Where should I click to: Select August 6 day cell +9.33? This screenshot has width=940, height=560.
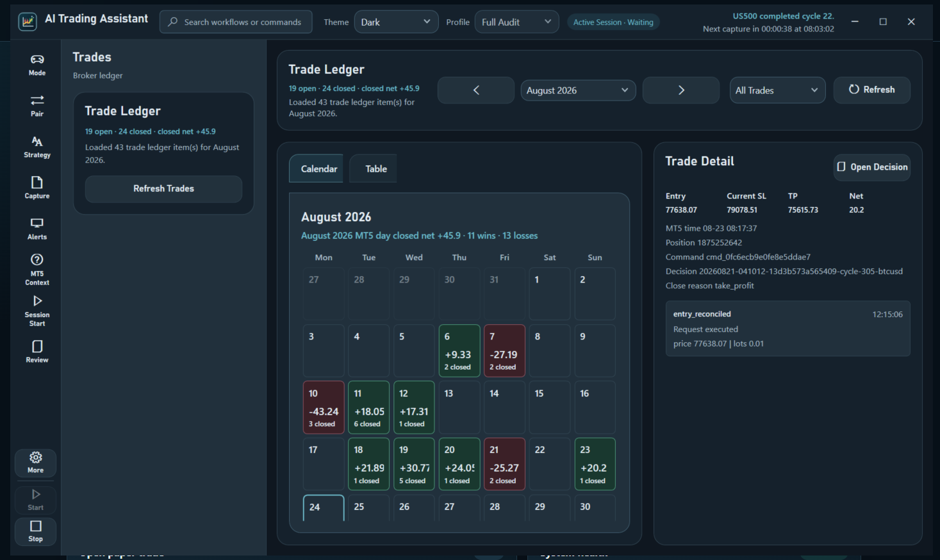tap(459, 350)
